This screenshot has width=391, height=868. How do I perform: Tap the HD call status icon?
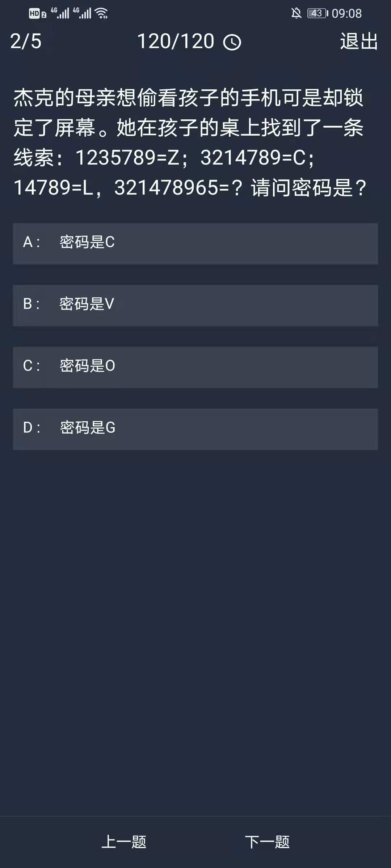34,14
